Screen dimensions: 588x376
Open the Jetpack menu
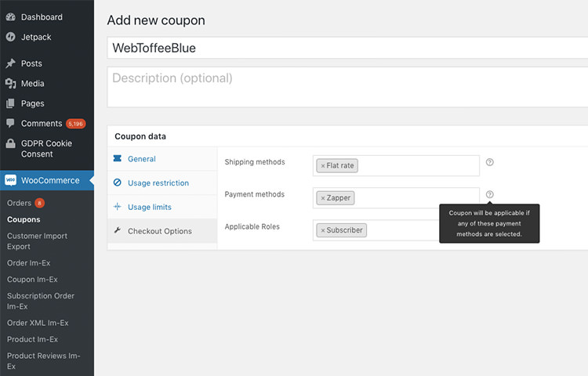point(47,37)
